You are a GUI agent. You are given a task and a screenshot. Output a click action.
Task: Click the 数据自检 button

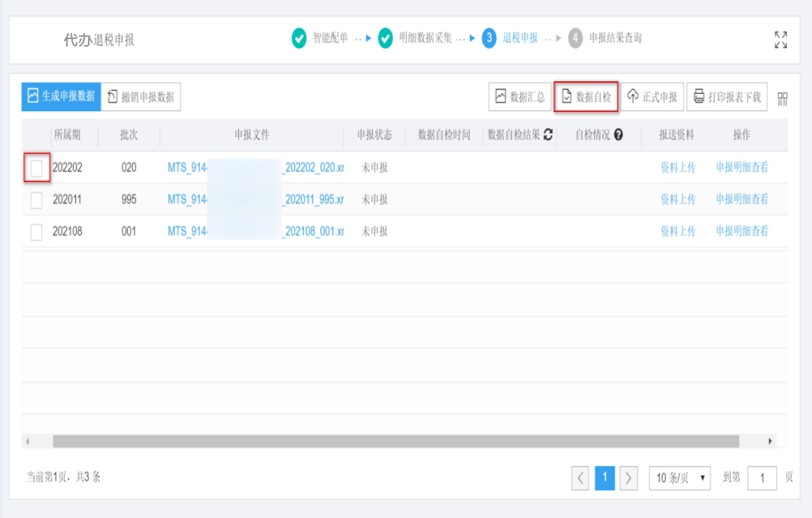tap(586, 96)
